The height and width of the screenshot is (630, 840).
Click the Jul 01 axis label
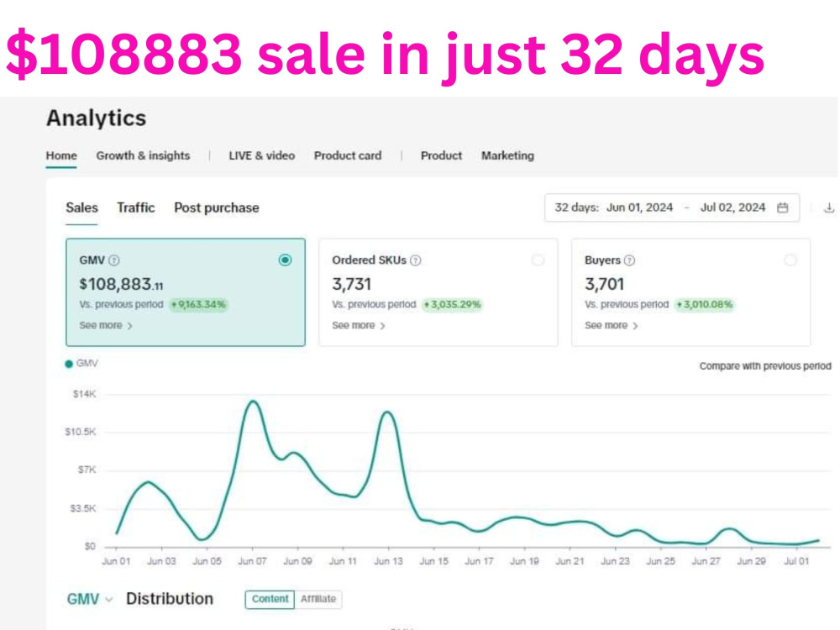(x=796, y=561)
